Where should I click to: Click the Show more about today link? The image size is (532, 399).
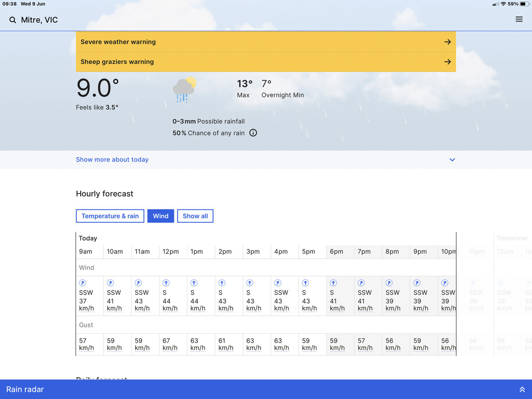pyautogui.click(x=112, y=160)
